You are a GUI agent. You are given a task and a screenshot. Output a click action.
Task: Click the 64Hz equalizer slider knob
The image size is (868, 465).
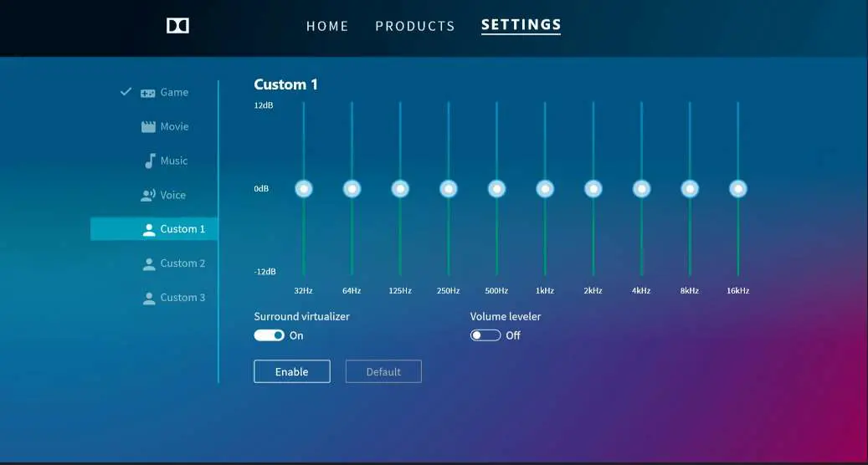pos(352,189)
